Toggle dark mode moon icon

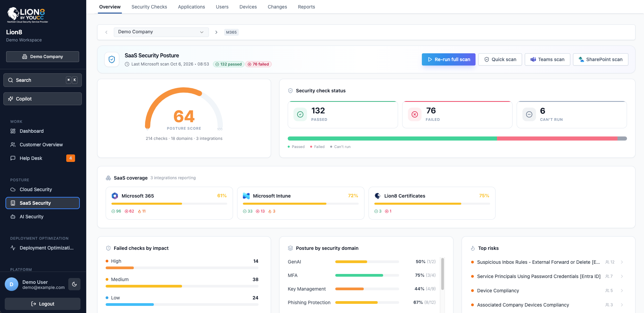(x=74, y=284)
